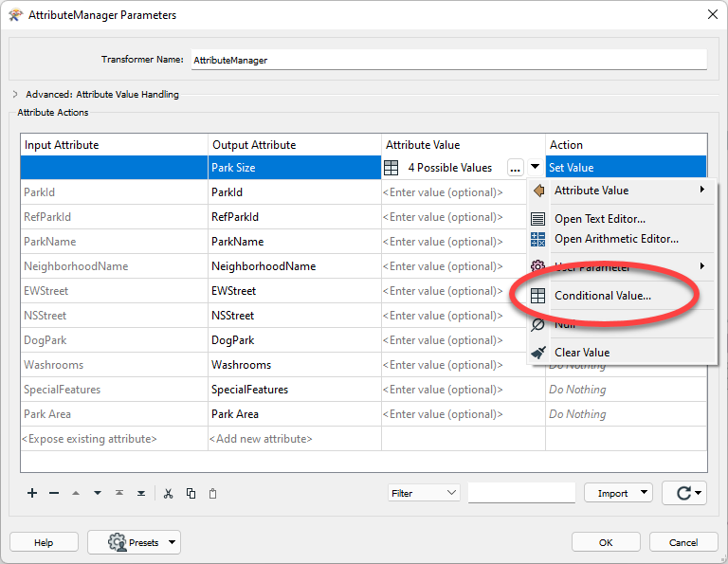Viewport: 728px width, 564px height.
Task: Move row down with the down arrow
Action: (98, 493)
